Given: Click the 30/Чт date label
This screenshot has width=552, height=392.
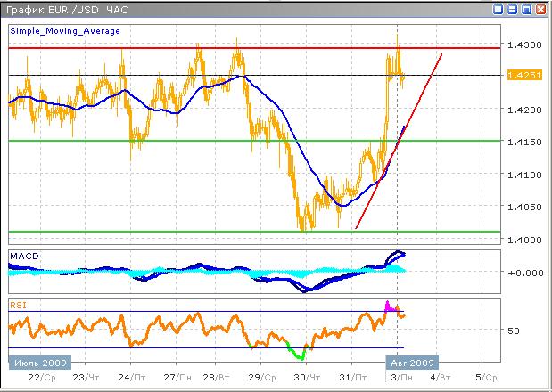Looking at the screenshot, I should 306,377.
